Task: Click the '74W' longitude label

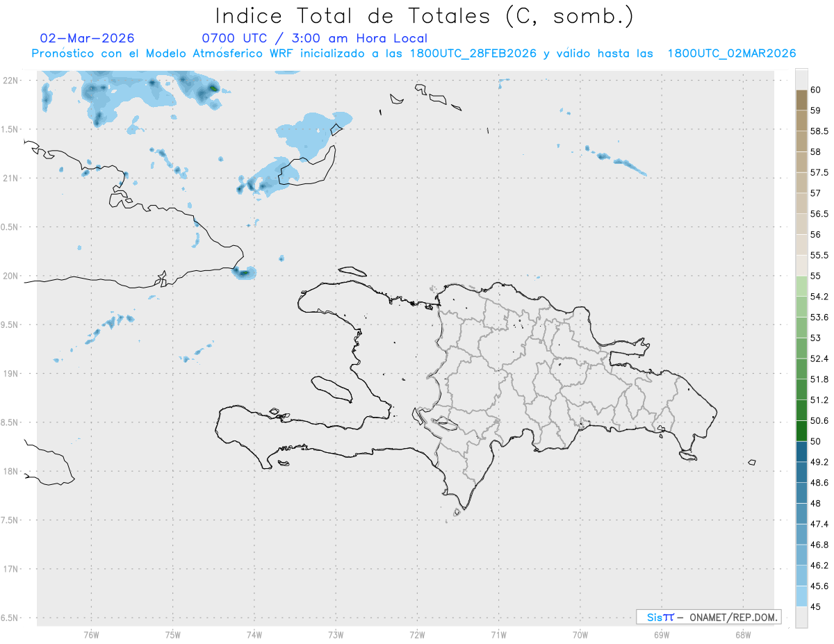Action: (254, 635)
